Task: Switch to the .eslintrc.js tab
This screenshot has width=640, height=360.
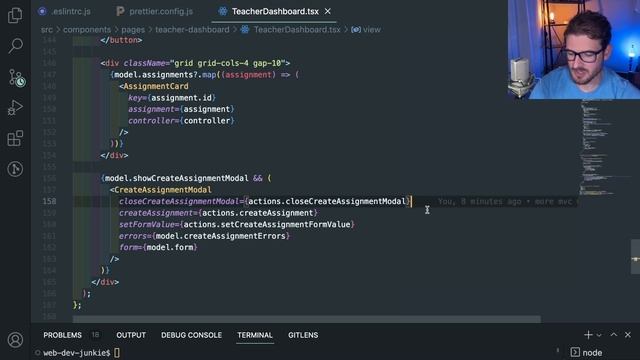Action: (64, 11)
